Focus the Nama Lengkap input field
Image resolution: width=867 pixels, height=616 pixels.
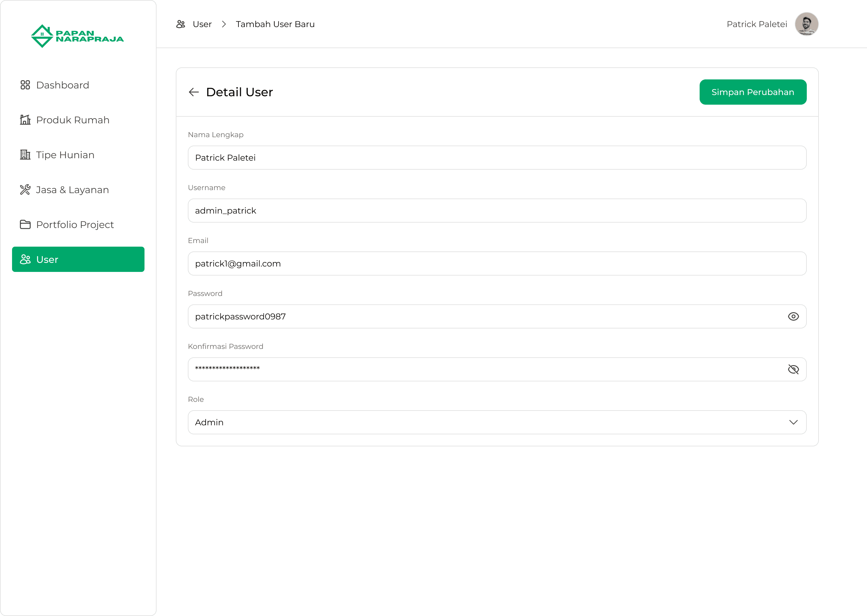(x=497, y=158)
